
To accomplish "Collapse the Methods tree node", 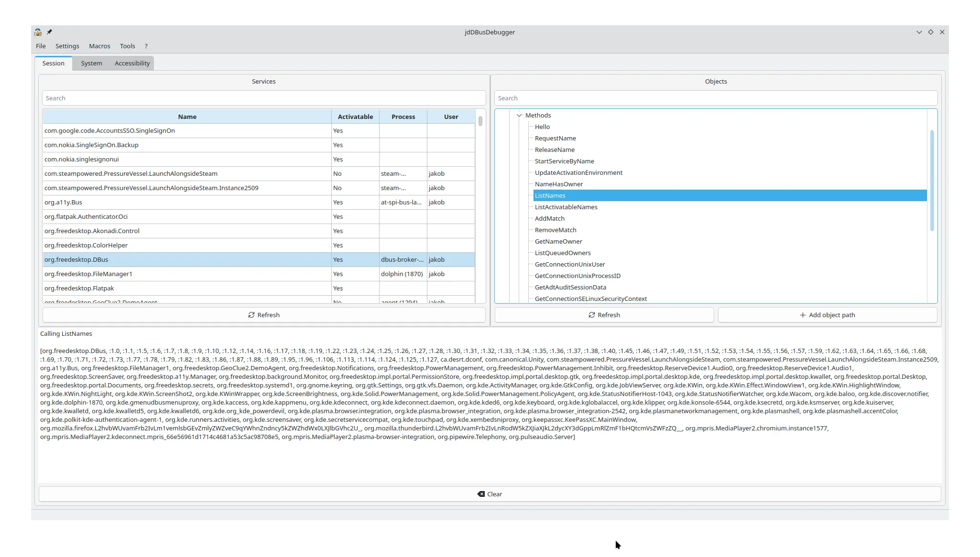I will tap(519, 115).
